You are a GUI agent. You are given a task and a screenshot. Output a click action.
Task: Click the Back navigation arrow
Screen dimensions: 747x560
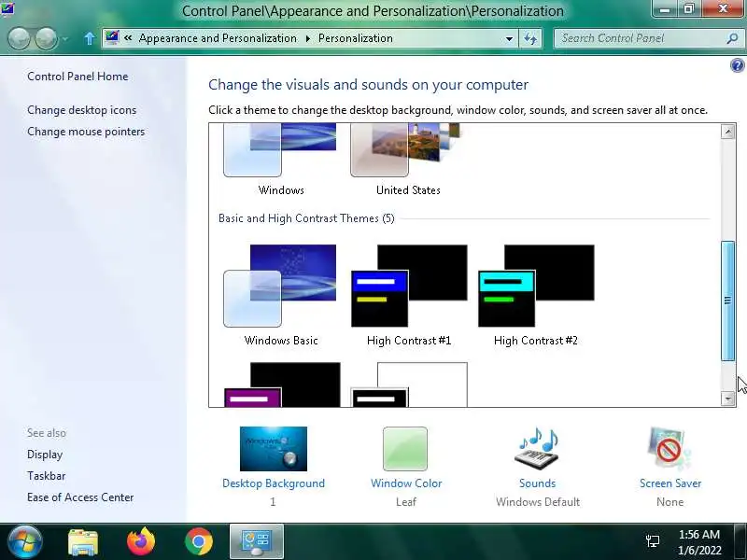point(20,38)
